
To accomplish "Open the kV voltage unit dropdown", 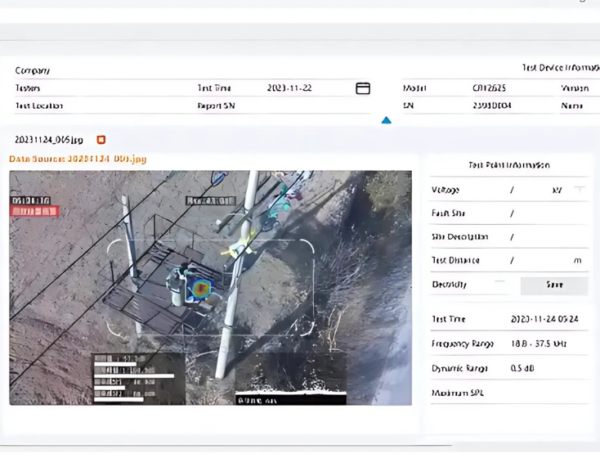I will point(579,190).
